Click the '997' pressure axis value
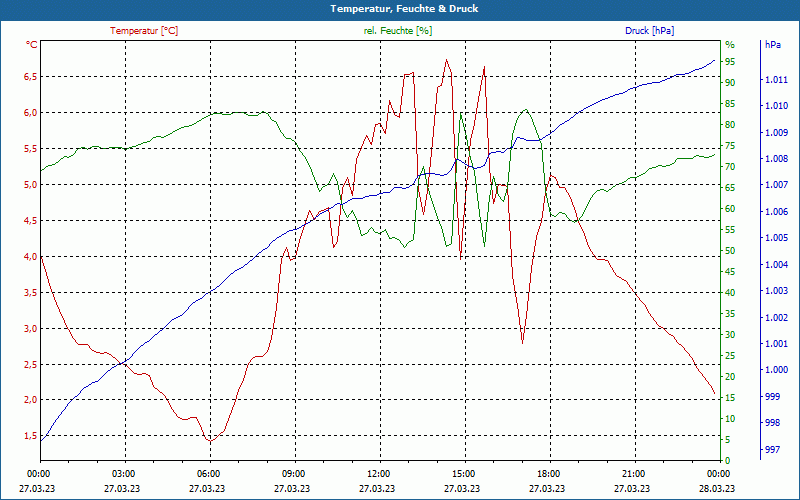Image resolution: width=800 pixels, height=500 pixels. point(773,449)
